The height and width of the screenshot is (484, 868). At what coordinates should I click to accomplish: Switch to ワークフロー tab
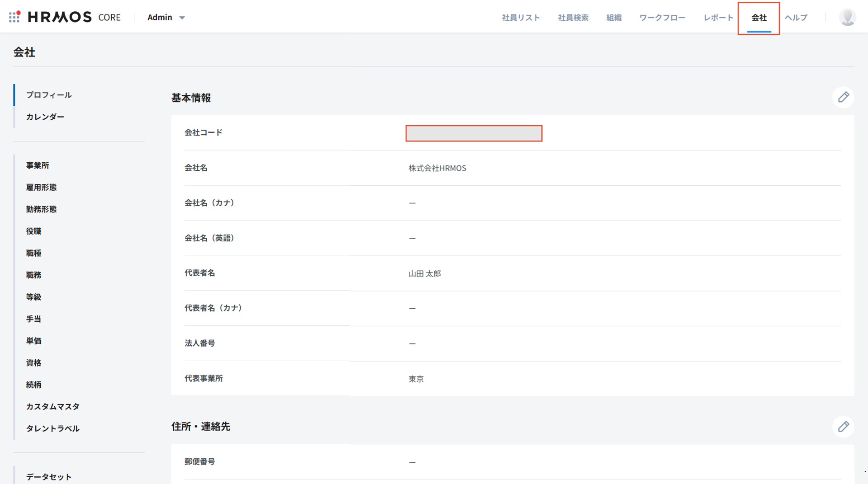tap(662, 18)
